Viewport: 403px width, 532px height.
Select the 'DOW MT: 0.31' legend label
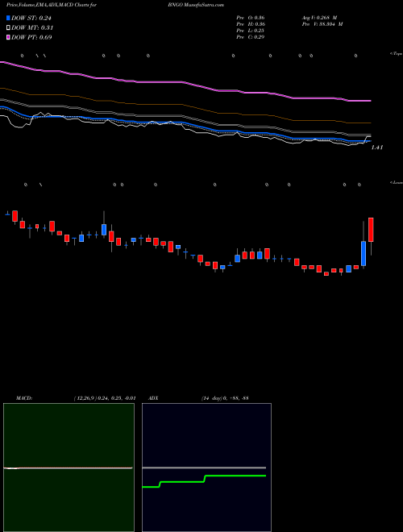(32, 28)
